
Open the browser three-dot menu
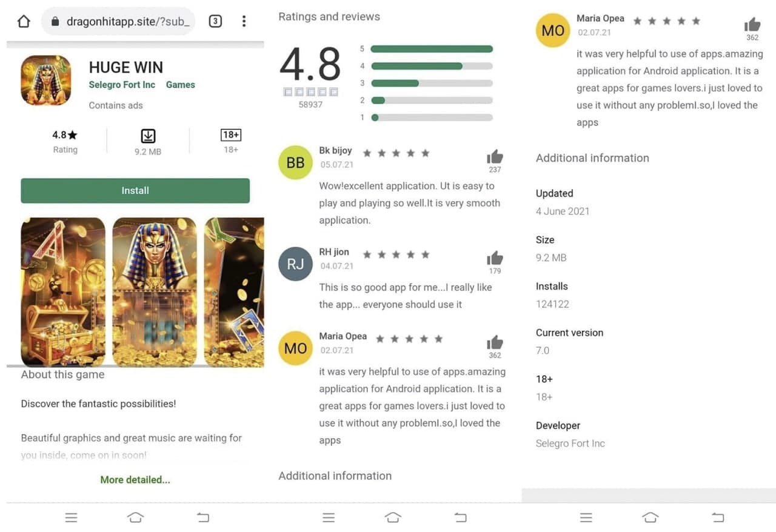[244, 22]
